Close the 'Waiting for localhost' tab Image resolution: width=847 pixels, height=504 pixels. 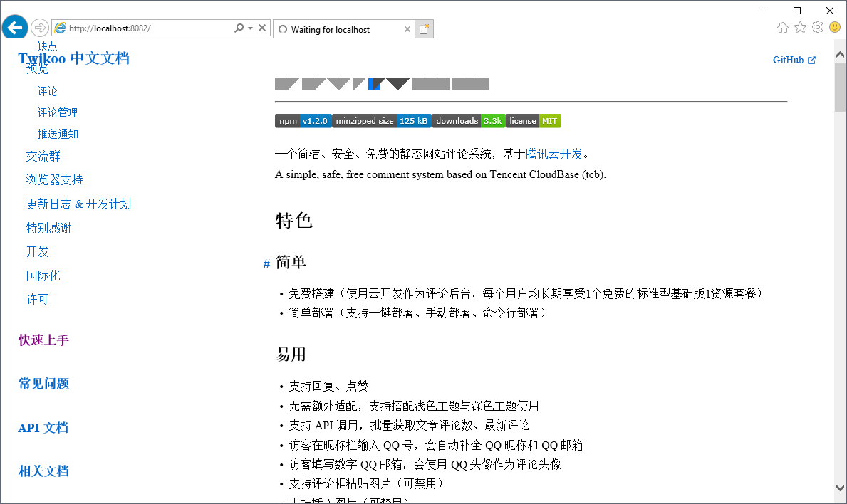point(407,30)
